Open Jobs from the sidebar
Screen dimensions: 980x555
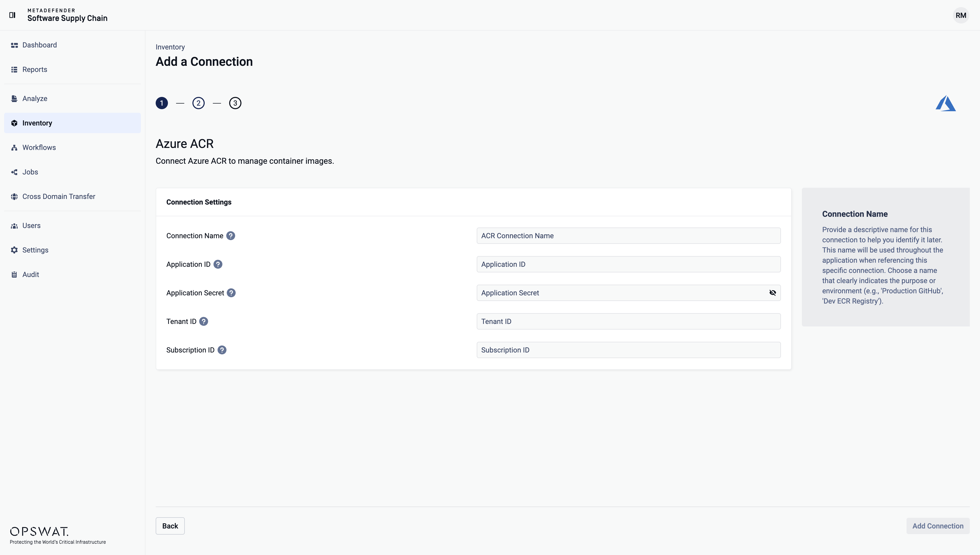coord(72,172)
